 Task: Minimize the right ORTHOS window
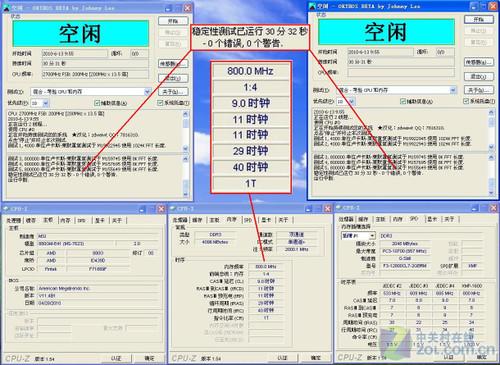tap(474, 6)
